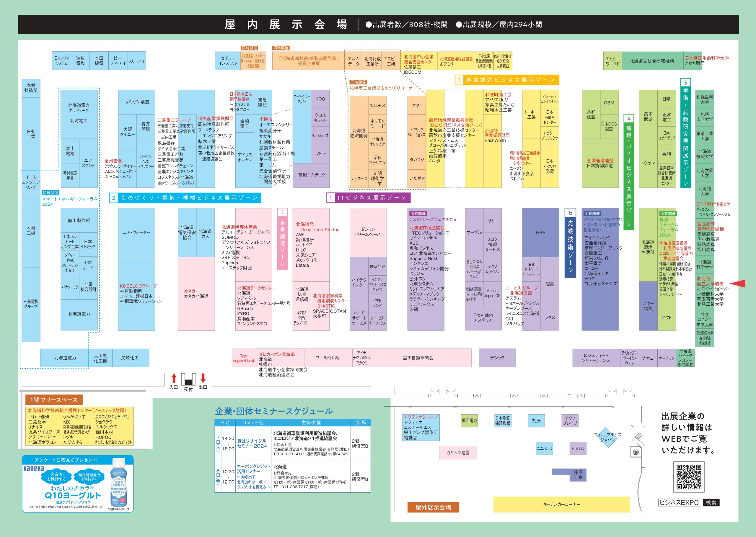Click the 木村鋳造所 booth
The width and height of the screenshot is (756, 537).
pos(31,88)
